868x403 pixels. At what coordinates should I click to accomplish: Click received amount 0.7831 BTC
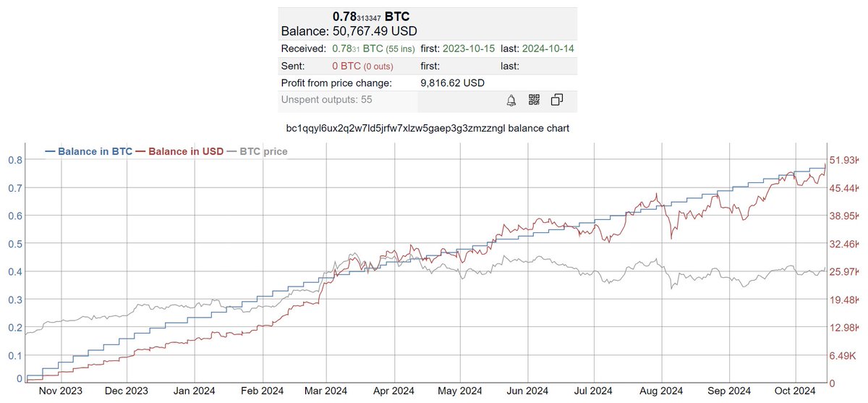(x=358, y=48)
